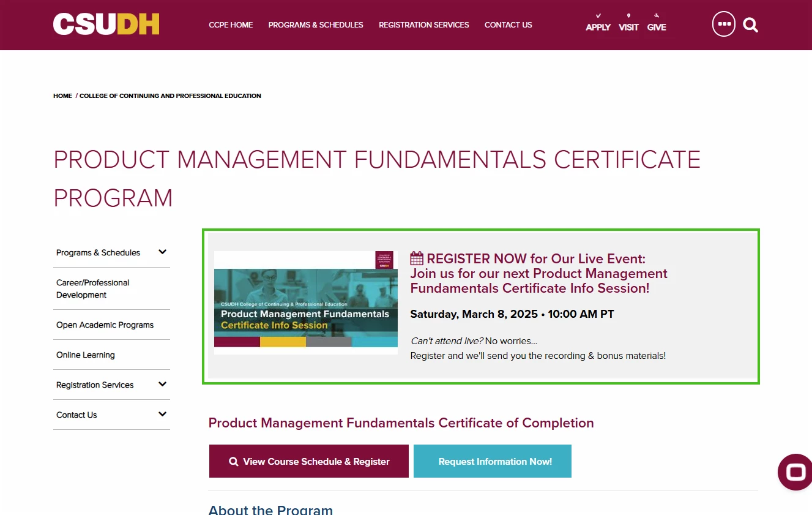Open Online Learning sidebar link
Viewport: 812px width, 515px height.
[x=86, y=355]
